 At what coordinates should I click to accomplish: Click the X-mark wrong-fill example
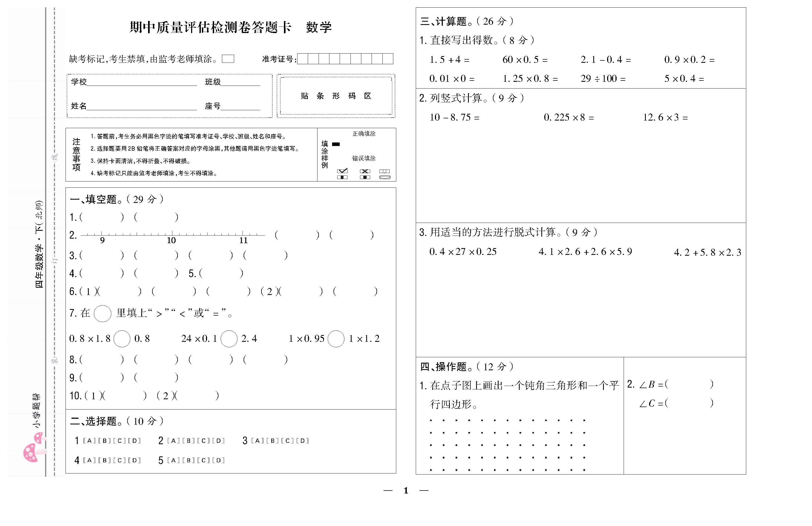point(365,171)
